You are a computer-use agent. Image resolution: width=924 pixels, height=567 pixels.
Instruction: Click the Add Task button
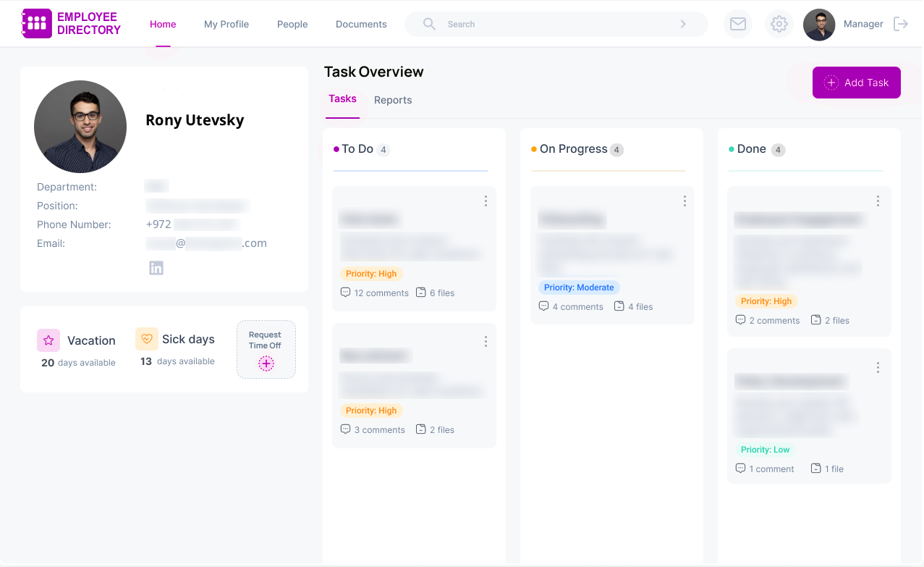click(x=856, y=83)
